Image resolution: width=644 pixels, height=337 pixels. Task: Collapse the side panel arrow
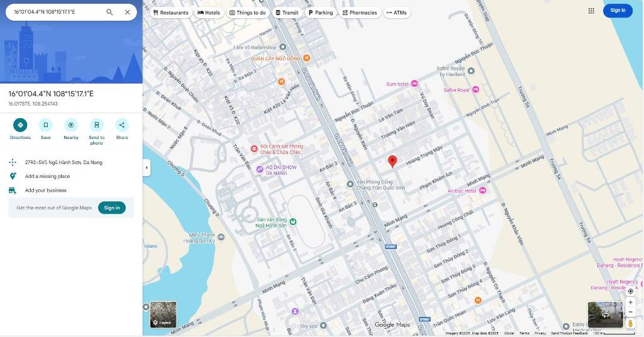click(147, 168)
